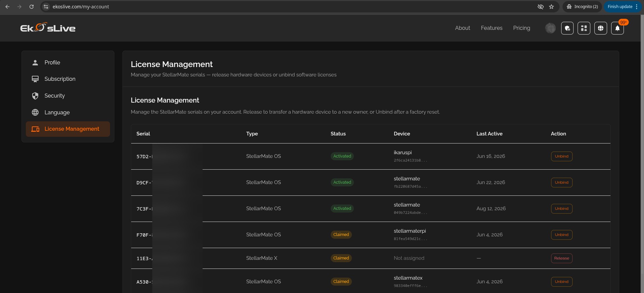Click the user avatar in the header
Viewport: 644px width, 293px height.
click(550, 28)
